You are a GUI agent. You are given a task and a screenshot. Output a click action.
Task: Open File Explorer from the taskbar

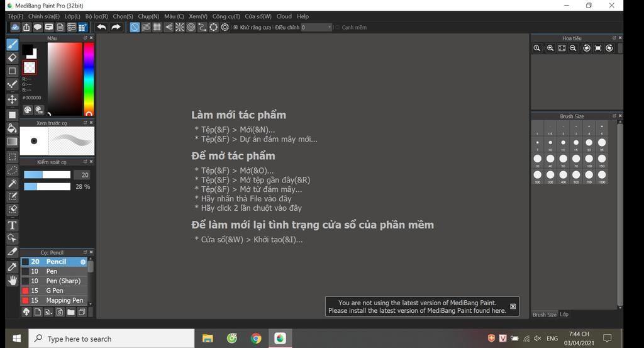(208, 339)
